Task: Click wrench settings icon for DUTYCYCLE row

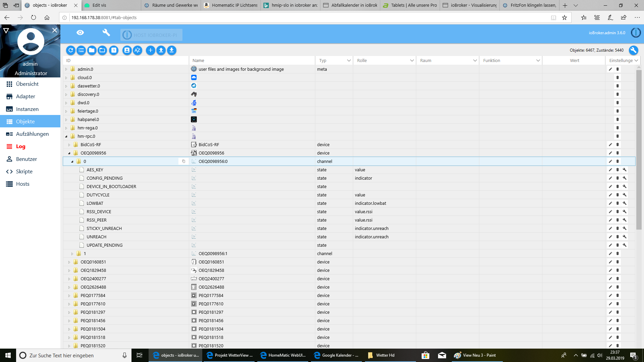Action: (625, 195)
